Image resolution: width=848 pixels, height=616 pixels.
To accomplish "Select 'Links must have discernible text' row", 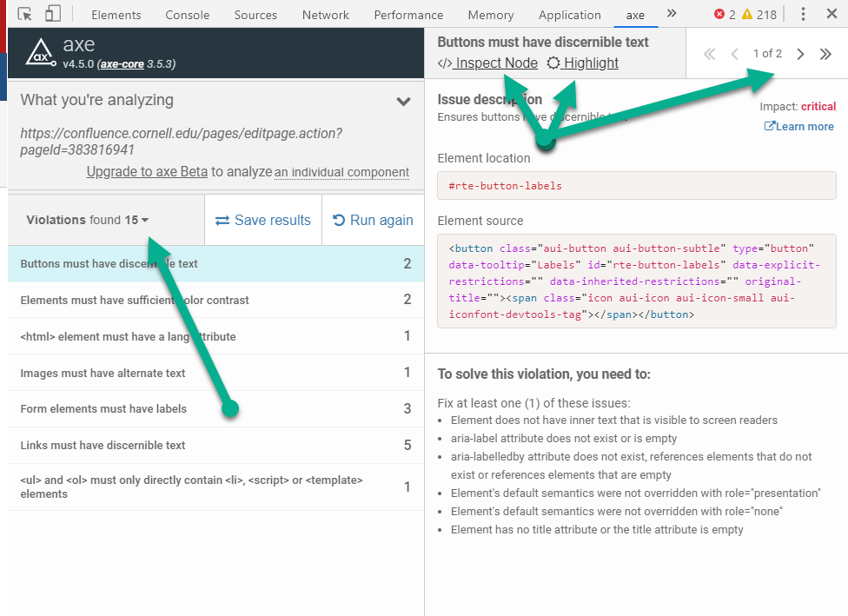I will [215, 445].
